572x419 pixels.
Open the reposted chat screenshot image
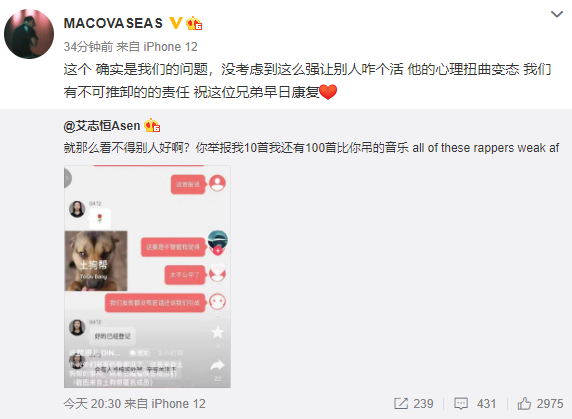pos(147,276)
